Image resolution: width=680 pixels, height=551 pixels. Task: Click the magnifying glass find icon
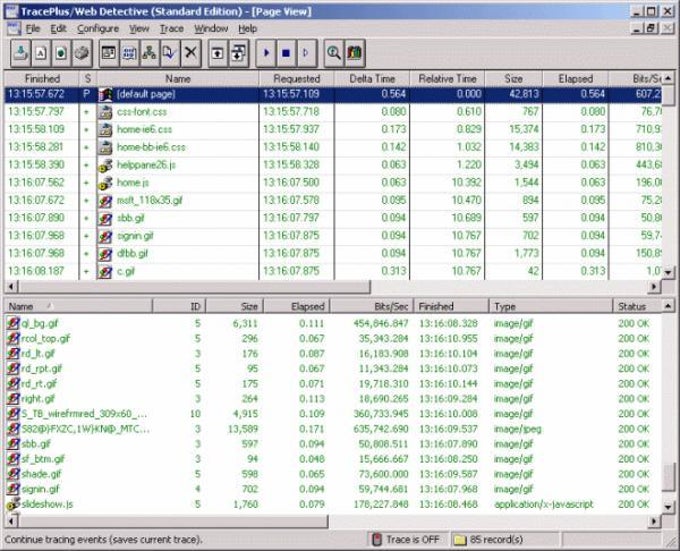[334, 53]
